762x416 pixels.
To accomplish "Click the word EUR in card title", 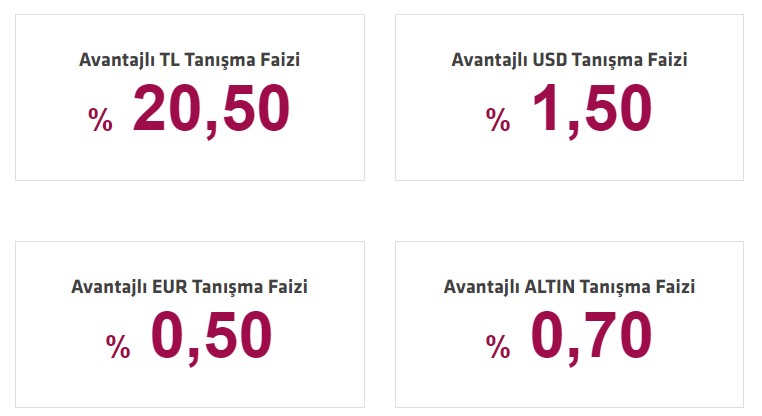I will (170, 287).
